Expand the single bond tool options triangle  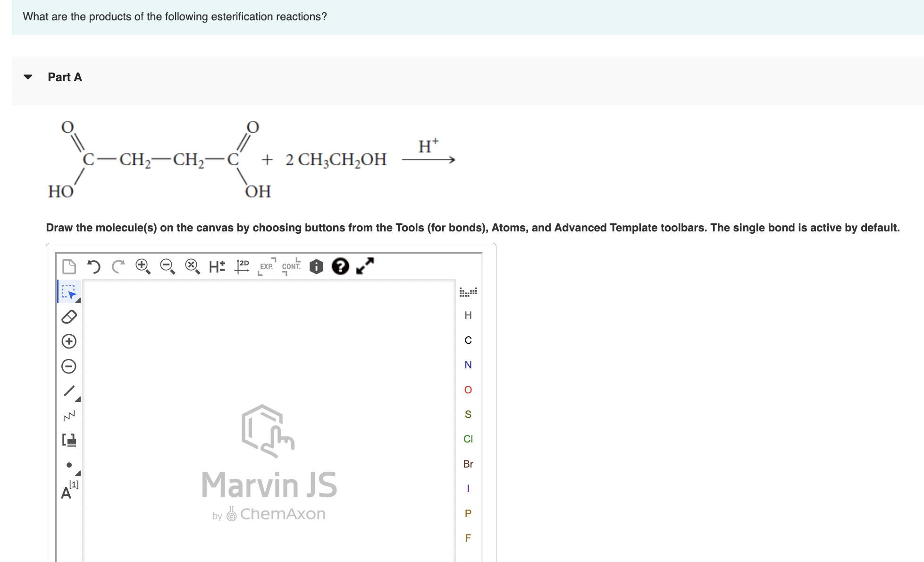tap(78, 399)
